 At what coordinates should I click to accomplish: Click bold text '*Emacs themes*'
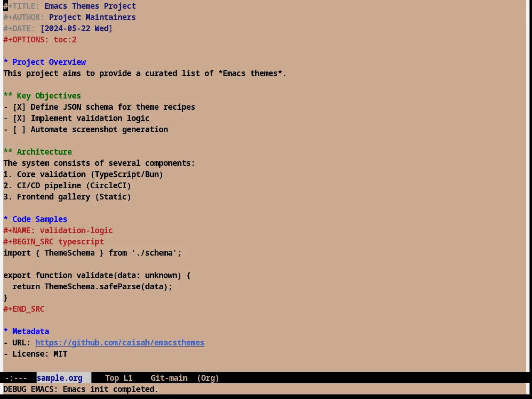point(250,74)
